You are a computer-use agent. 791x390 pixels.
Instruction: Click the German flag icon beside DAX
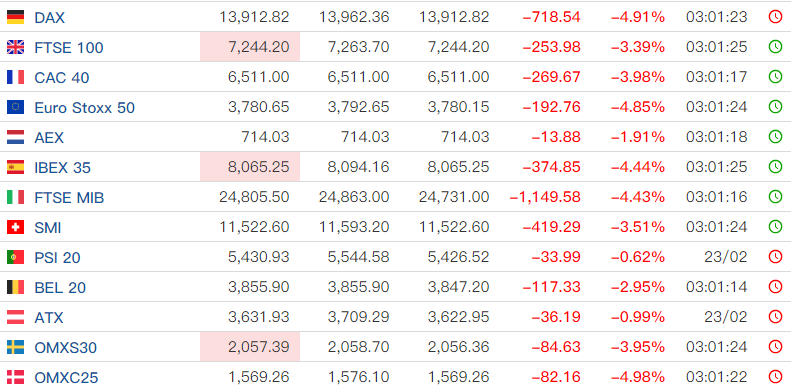15,17
